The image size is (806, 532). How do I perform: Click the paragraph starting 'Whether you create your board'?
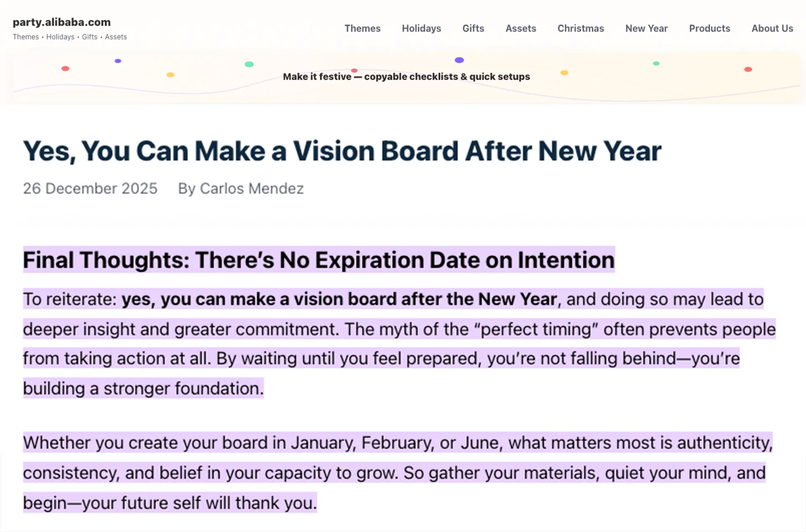[x=398, y=473]
